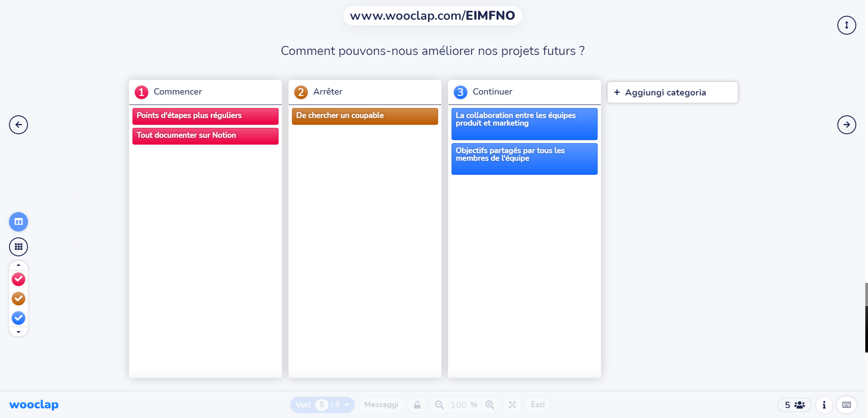Toggle the orange Arrêter category check
Viewport: 868px width, 418px height.
pyautogui.click(x=18, y=299)
